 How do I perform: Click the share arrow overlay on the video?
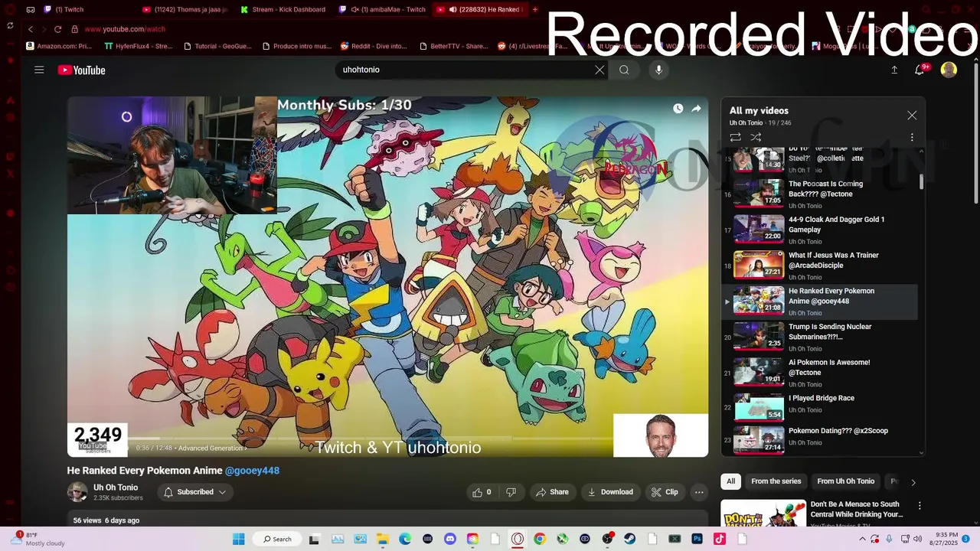(x=696, y=109)
